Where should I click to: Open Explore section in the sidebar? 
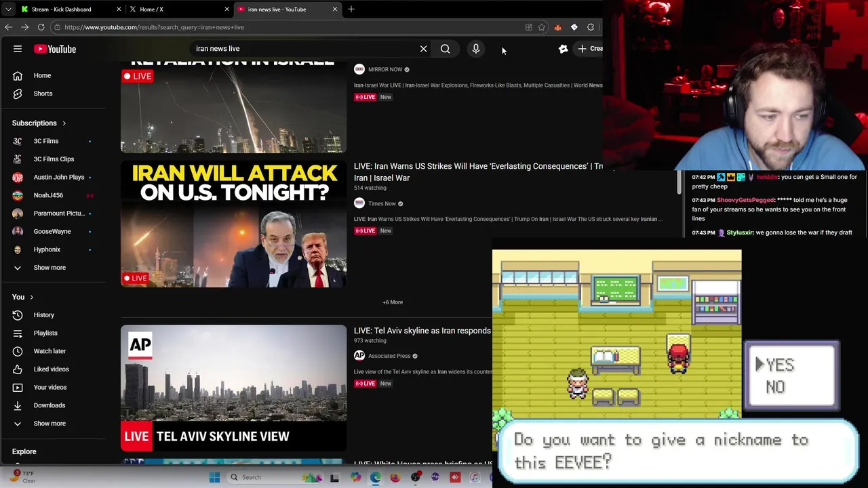coord(24,451)
